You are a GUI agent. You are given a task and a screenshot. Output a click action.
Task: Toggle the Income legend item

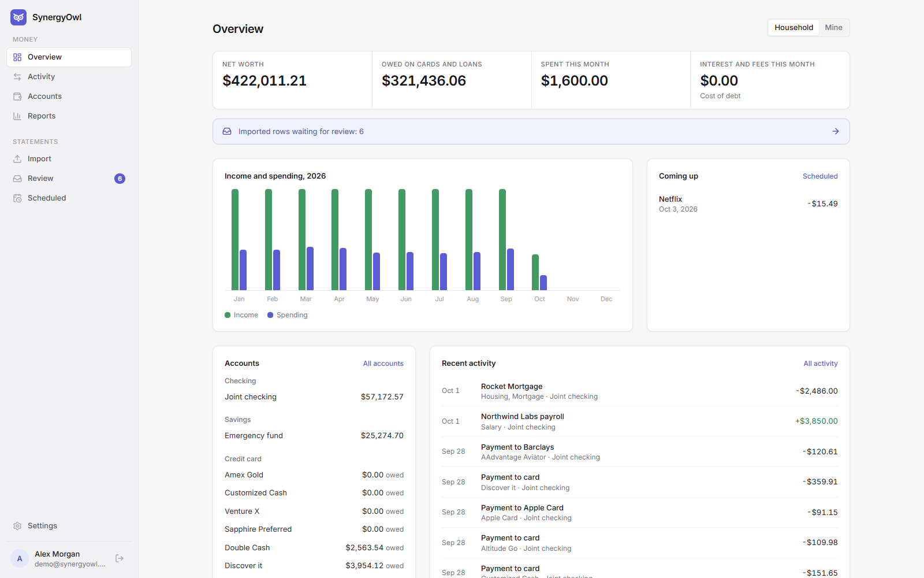[x=241, y=315]
